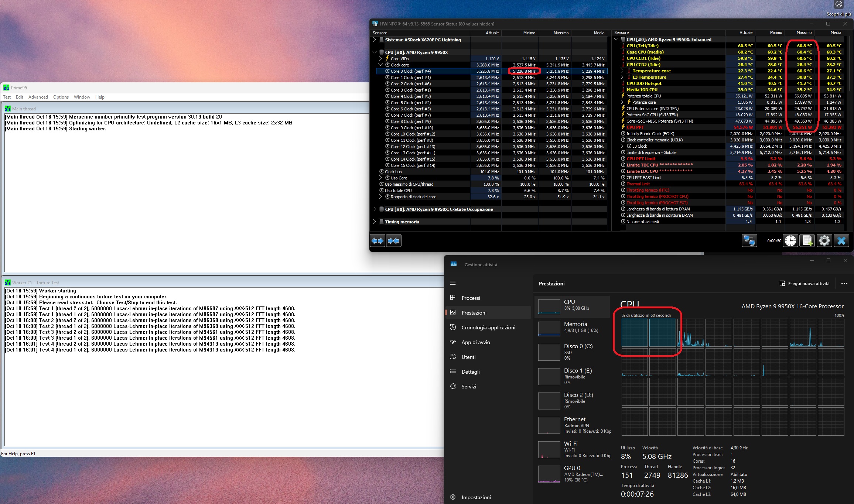Image resolution: width=854 pixels, height=504 pixels.
Task: Open Prime95 Options menu
Action: click(61, 97)
